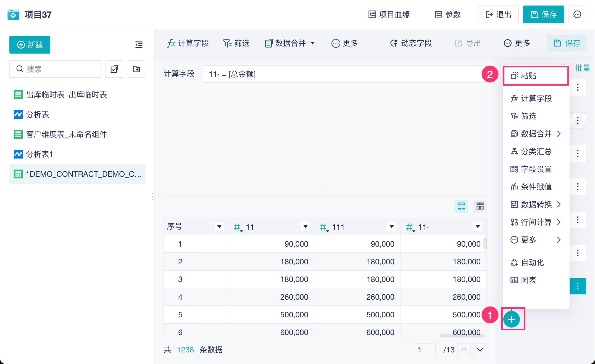Open dropdown for column 111

tap(391, 227)
